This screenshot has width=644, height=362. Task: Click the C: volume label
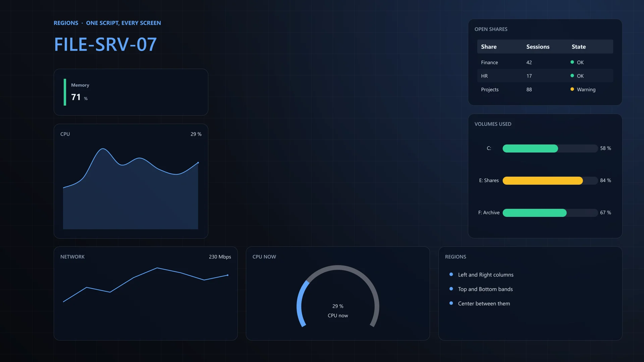coord(489,148)
